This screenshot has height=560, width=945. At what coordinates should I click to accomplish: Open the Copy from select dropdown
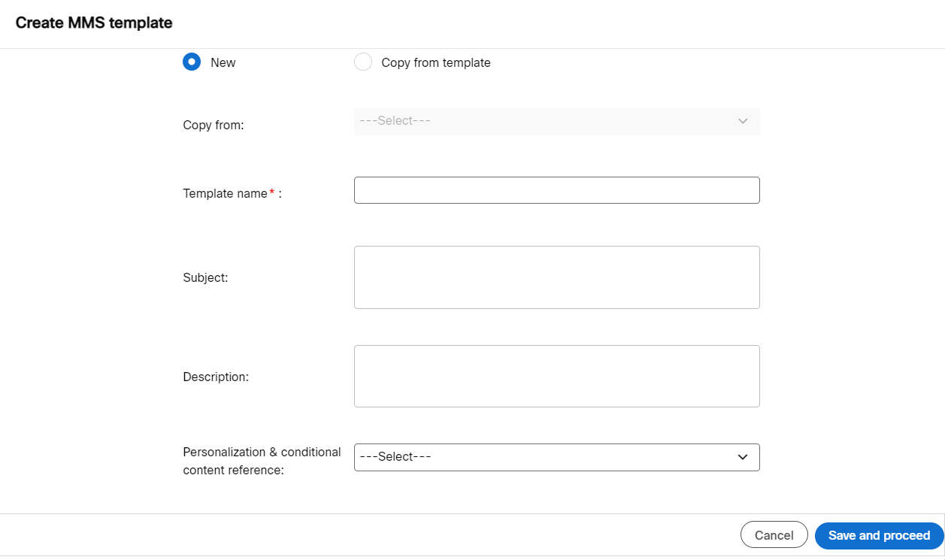(556, 121)
